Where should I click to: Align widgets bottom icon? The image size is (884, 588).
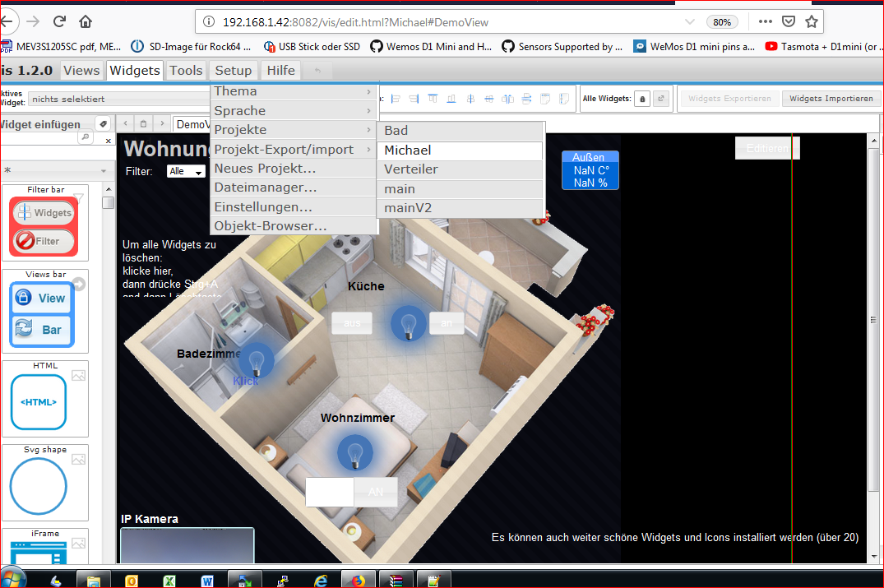451,99
